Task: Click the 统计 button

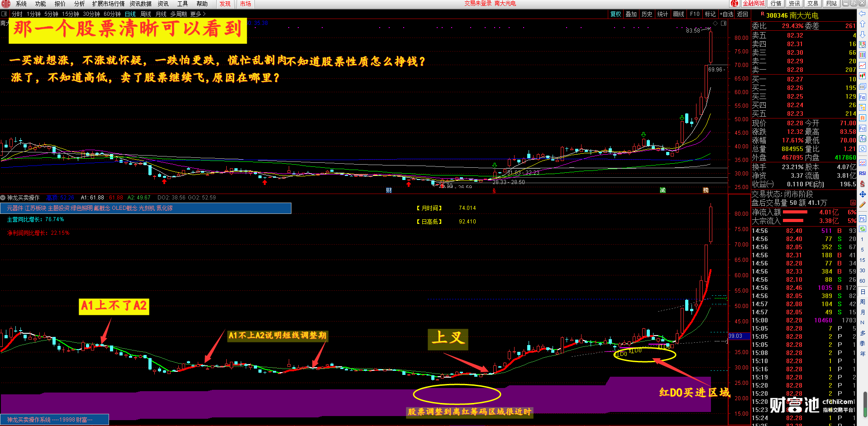Action: click(663, 14)
